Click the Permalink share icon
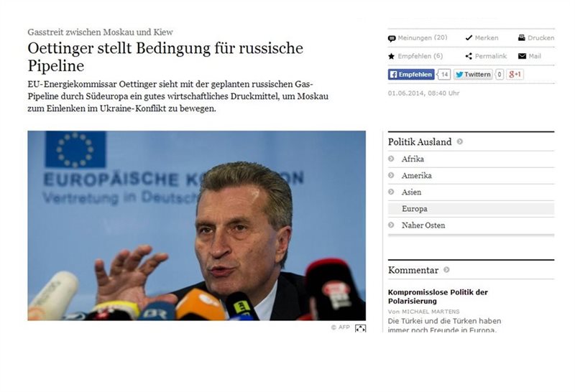 pyautogui.click(x=469, y=56)
